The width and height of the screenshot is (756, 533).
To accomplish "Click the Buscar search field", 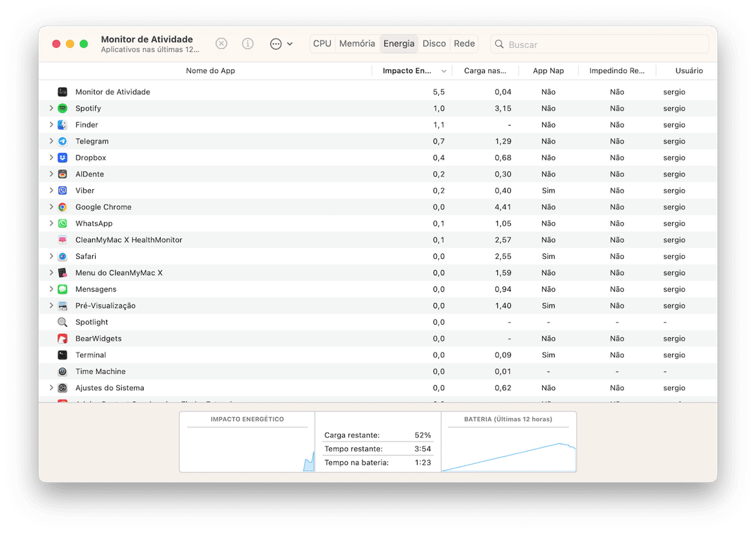I will 600,44.
